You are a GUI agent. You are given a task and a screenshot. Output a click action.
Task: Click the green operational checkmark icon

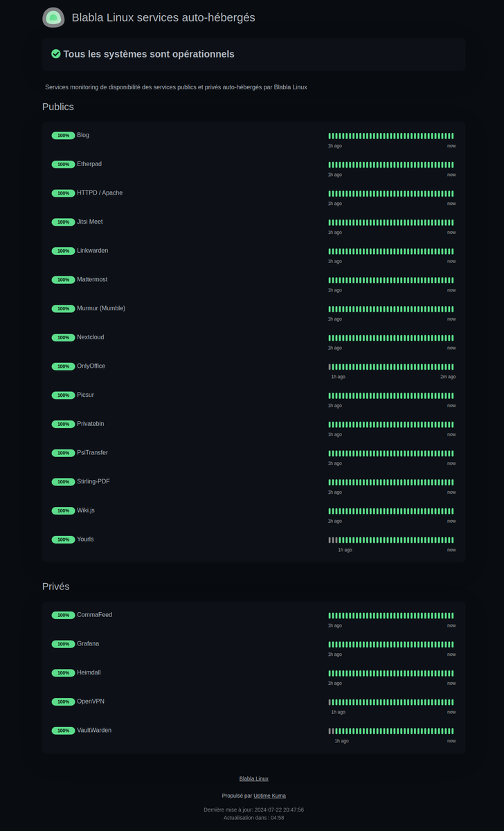click(x=56, y=54)
